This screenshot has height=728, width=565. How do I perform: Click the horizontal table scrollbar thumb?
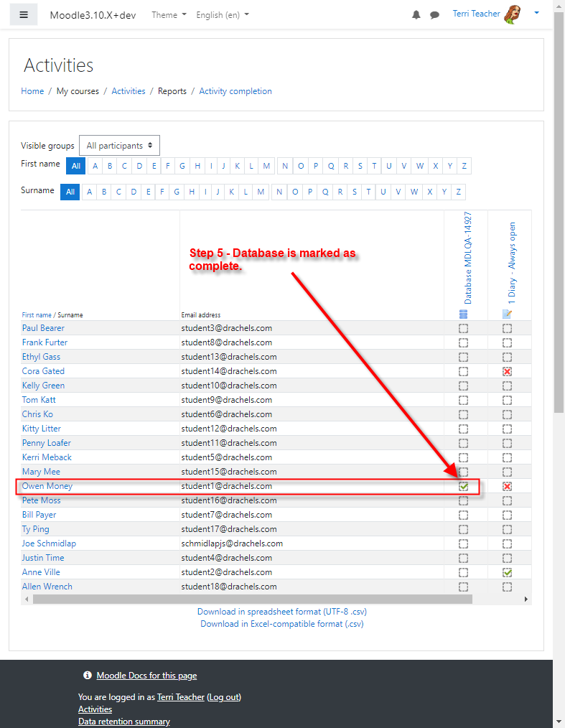click(x=253, y=599)
